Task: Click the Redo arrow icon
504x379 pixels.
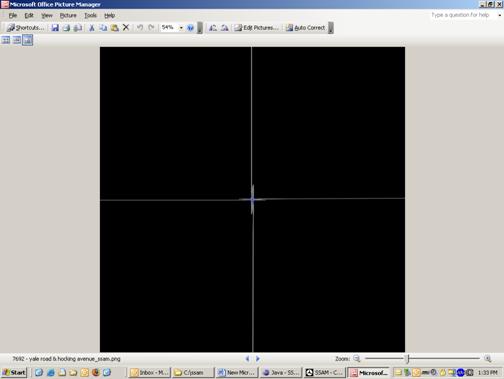Action: click(151, 27)
